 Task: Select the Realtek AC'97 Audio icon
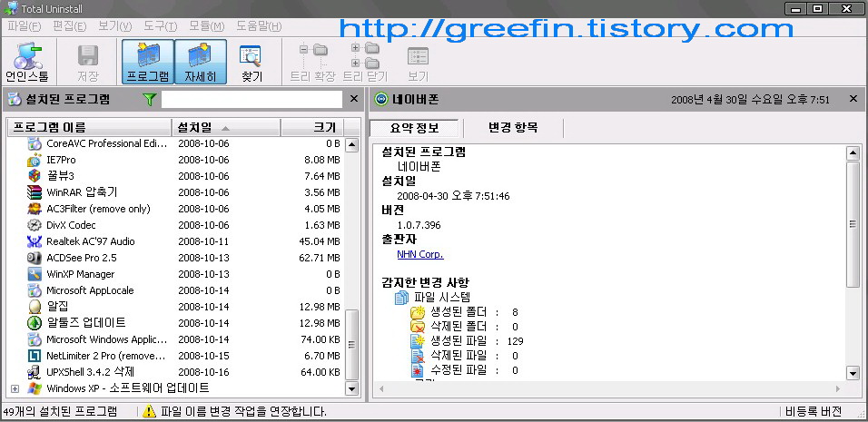click(x=35, y=241)
